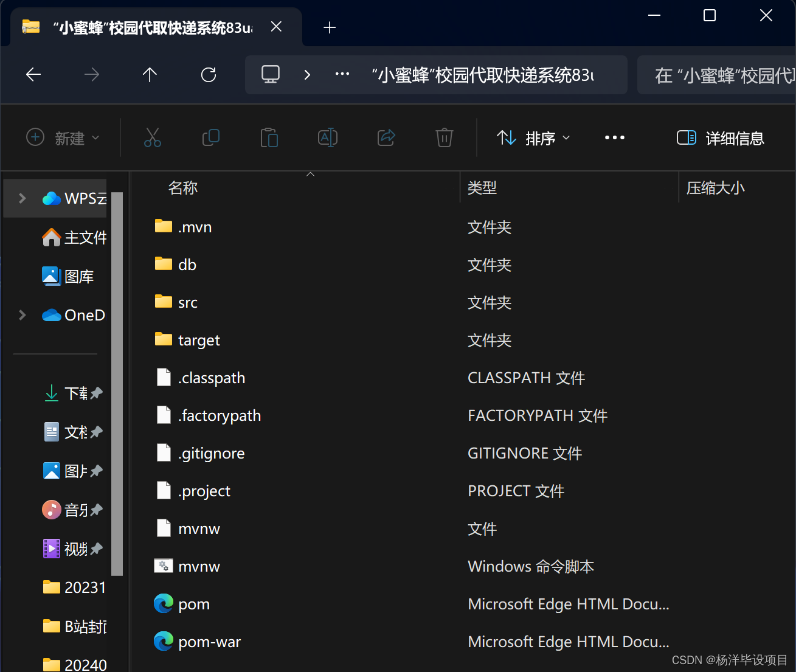Expand the OneDrive tree node
This screenshot has width=796, height=672.
[x=22, y=315]
